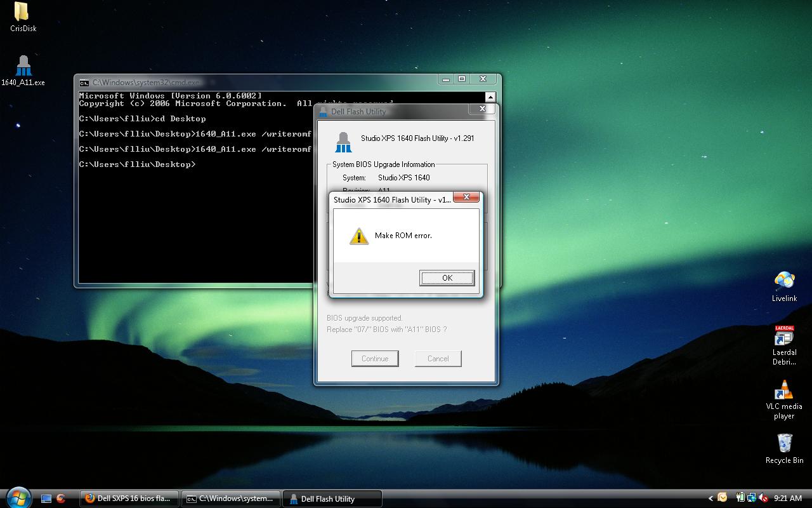Image resolution: width=812 pixels, height=508 pixels.
Task: Switch to Firefox Dell SXPS 16 bios taskbar button
Action: tap(129, 498)
